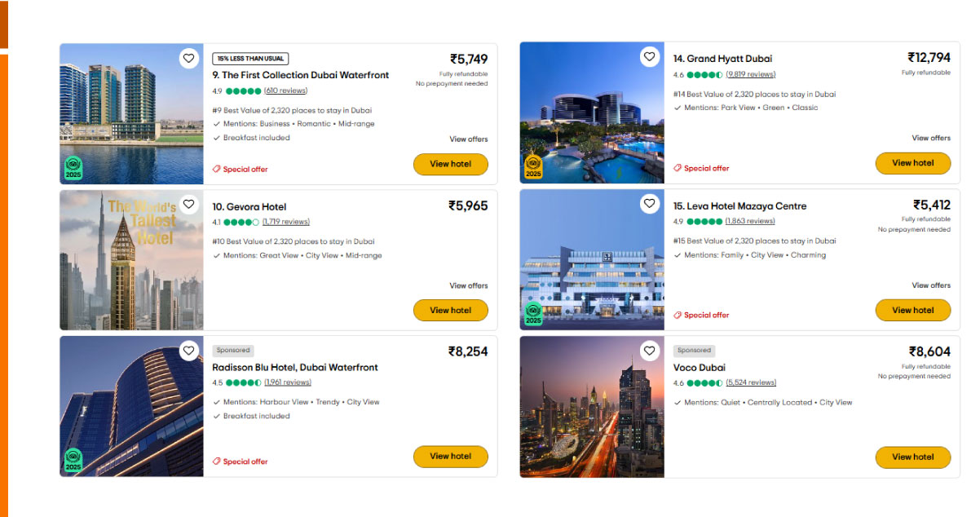
Task: Open the Voco Dubai skyline thumbnail
Action: click(591, 406)
